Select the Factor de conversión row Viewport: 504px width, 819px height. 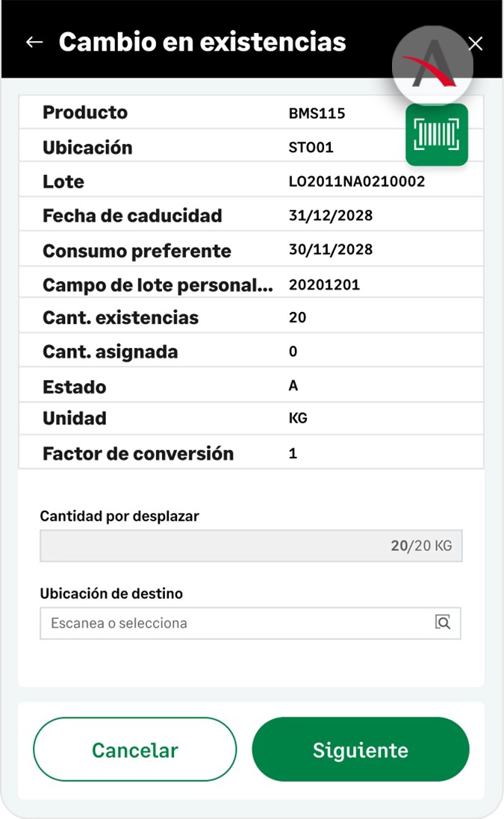[x=251, y=453]
